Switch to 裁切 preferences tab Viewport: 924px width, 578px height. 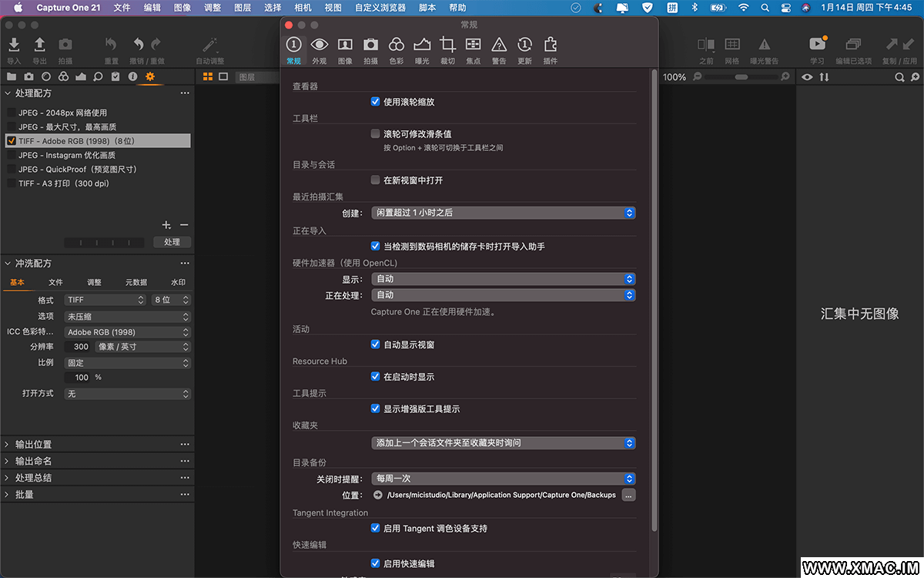coord(447,49)
